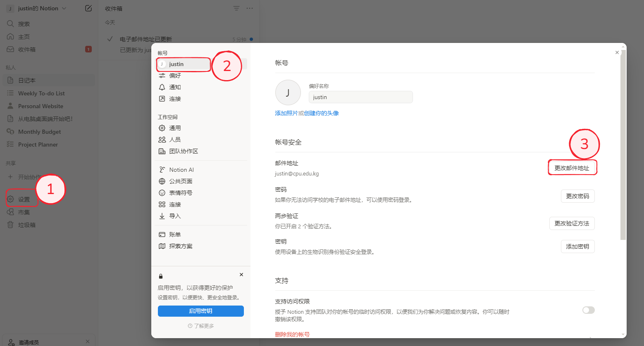
Task: Open workspace 通用 settings
Action: click(202, 128)
